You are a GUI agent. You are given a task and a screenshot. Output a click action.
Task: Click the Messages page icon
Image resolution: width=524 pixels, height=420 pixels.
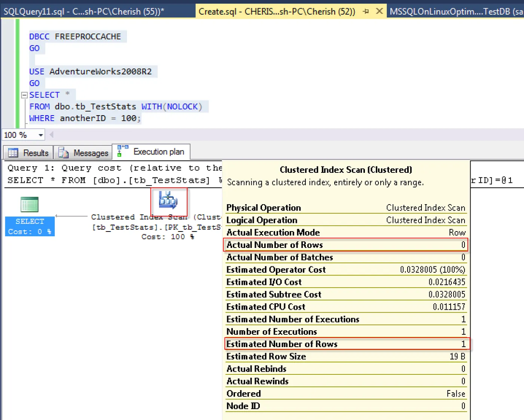tap(64, 153)
